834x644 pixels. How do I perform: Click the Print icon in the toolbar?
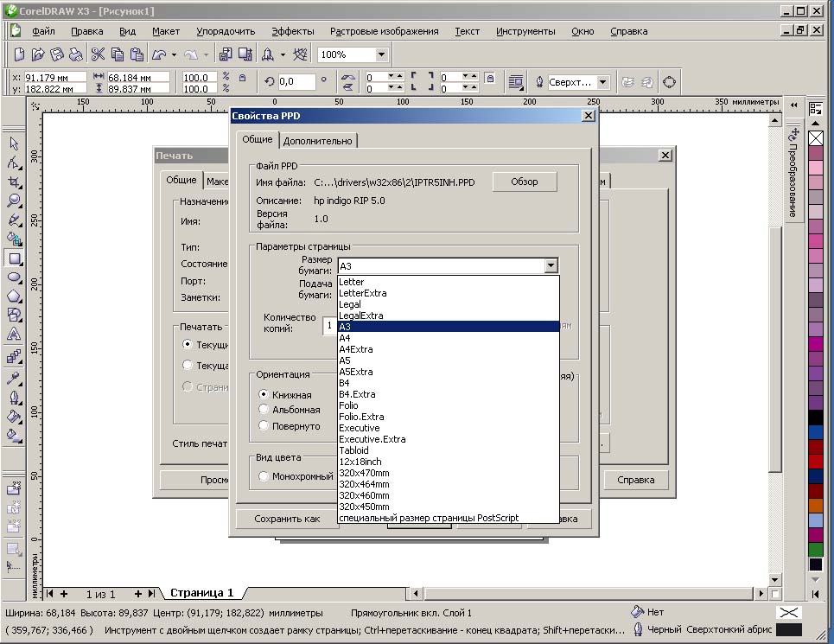click(75, 54)
